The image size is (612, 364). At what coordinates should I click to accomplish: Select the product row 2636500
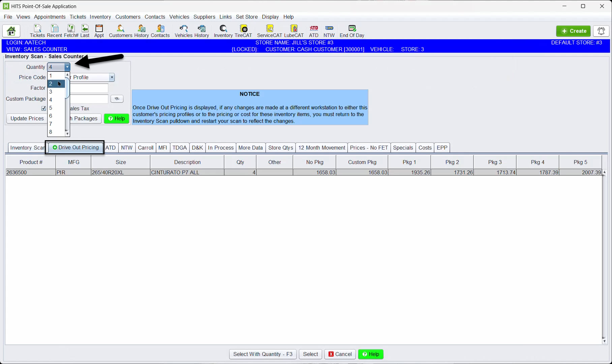pos(135,172)
